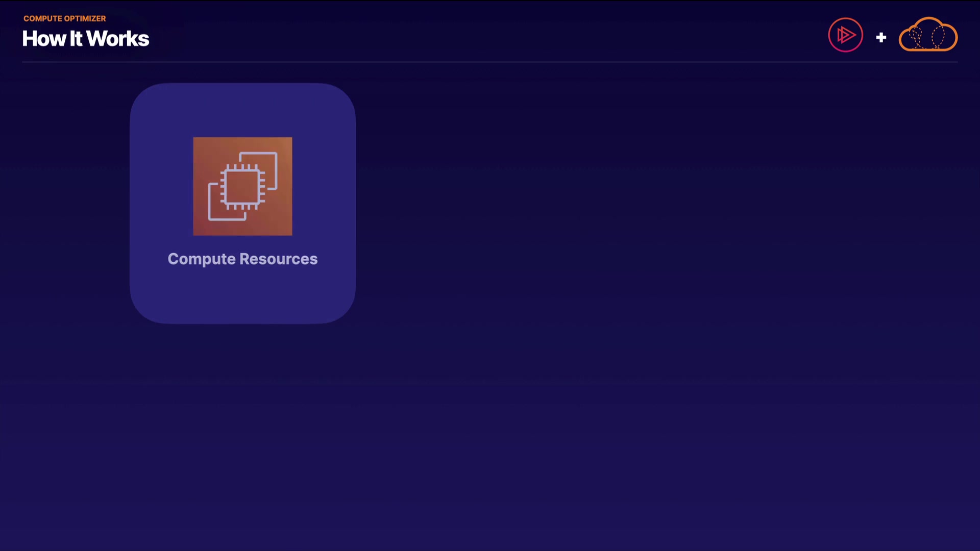This screenshot has height=551, width=980.
Task: Click the How It Works title
Action: 86,39
